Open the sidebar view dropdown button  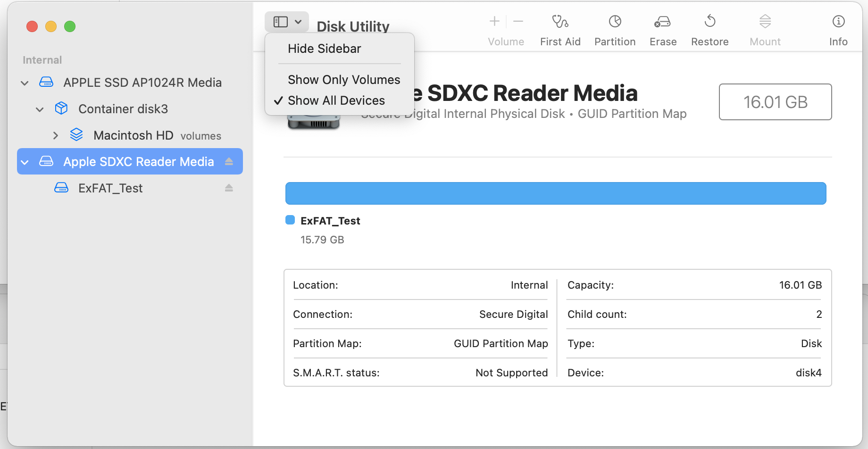click(x=287, y=22)
